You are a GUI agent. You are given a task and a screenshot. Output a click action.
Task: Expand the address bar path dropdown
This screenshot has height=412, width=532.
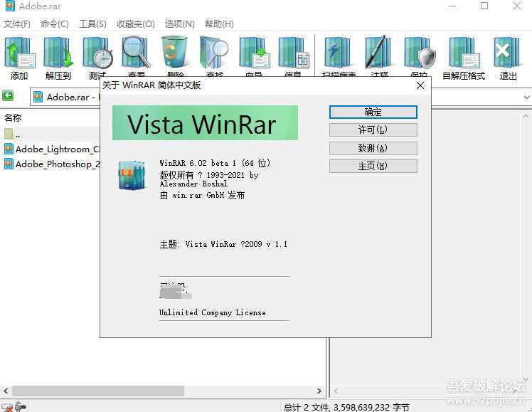point(526,97)
